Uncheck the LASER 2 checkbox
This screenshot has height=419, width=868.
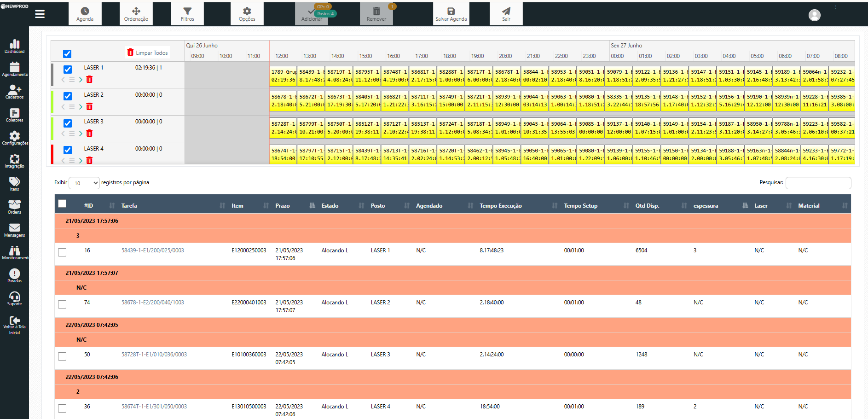coord(68,96)
